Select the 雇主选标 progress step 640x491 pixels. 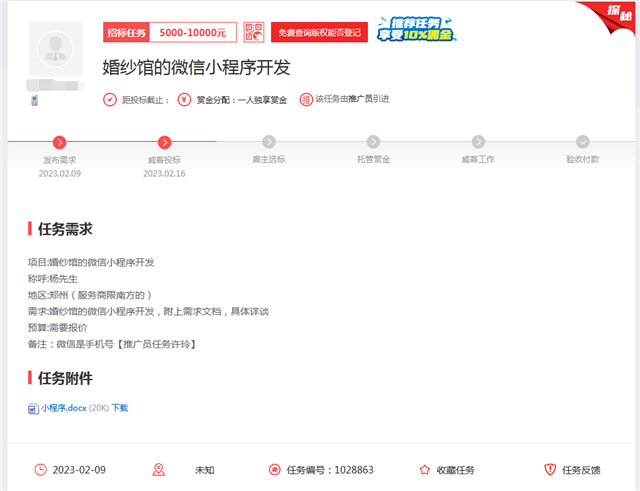click(269, 142)
